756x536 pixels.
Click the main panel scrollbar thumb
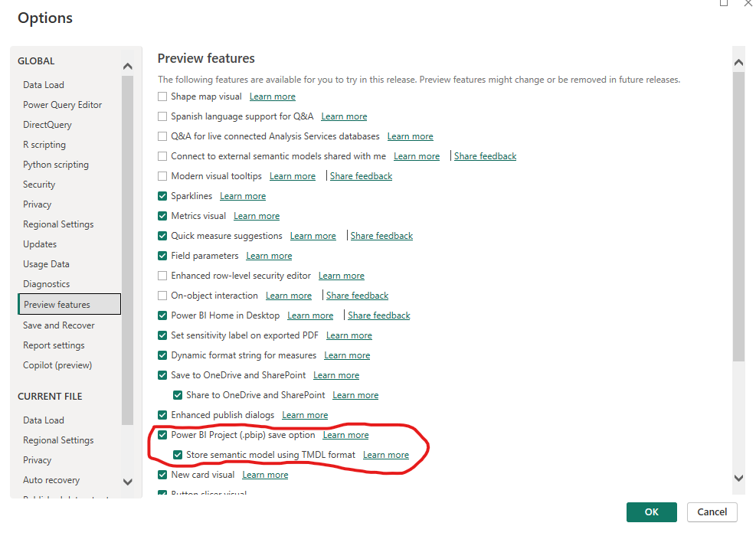pos(738,217)
